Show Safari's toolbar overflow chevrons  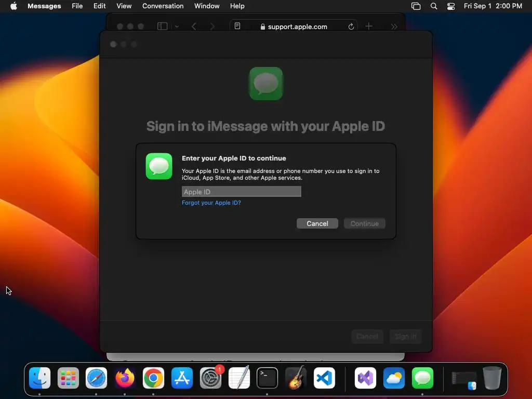(x=394, y=26)
